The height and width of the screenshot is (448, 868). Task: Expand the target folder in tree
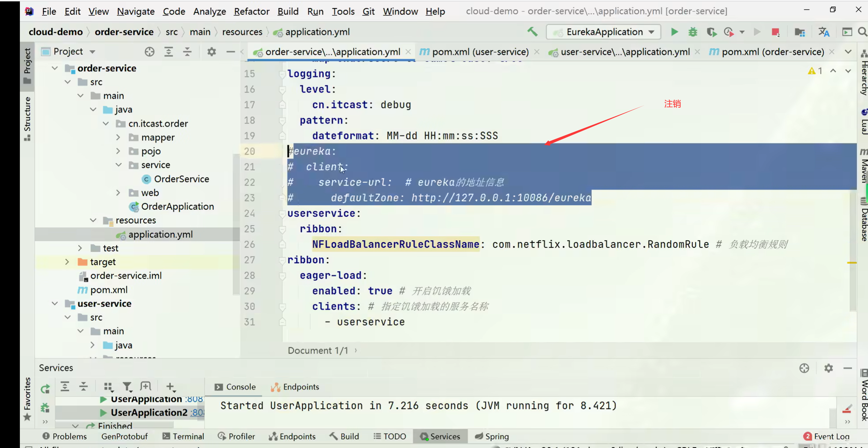[x=67, y=262]
